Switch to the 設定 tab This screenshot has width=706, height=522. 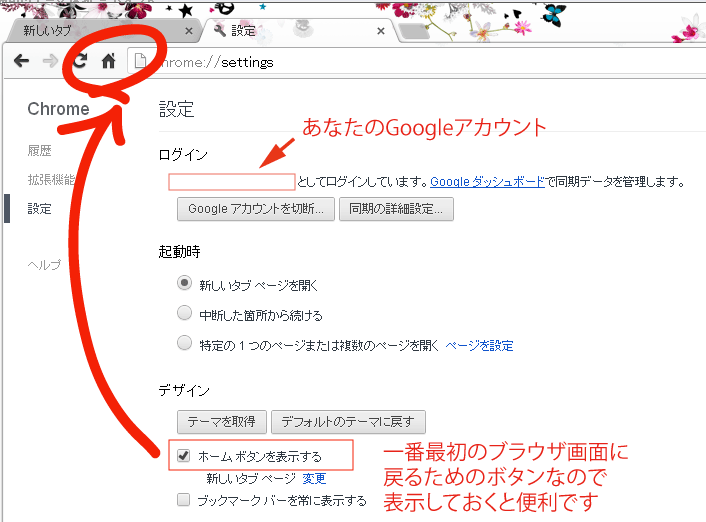(297, 31)
